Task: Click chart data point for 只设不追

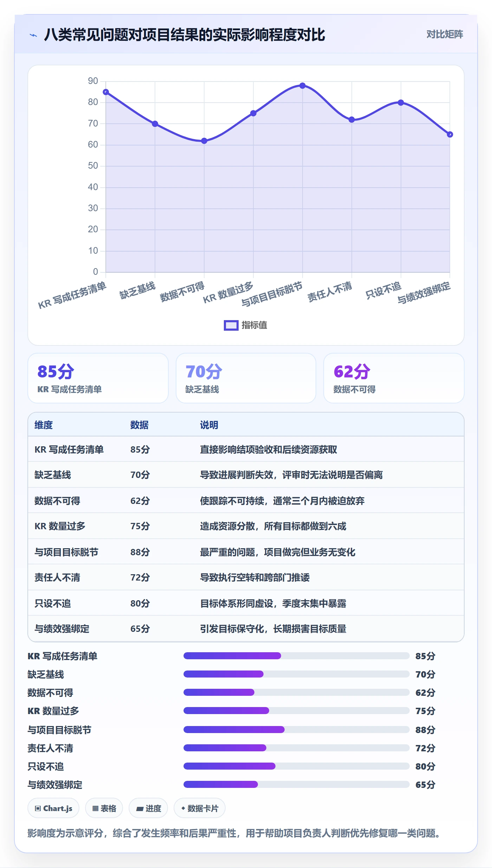Action: [x=401, y=103]
